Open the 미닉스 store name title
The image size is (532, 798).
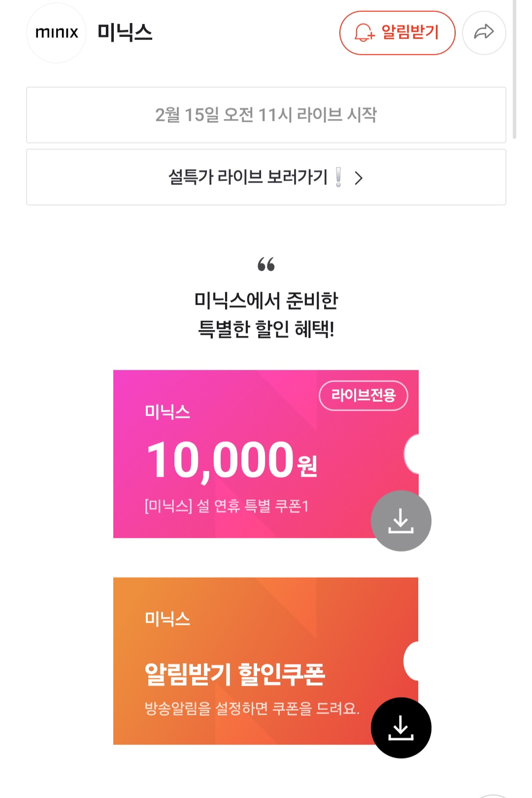click(x=125, y=33)
